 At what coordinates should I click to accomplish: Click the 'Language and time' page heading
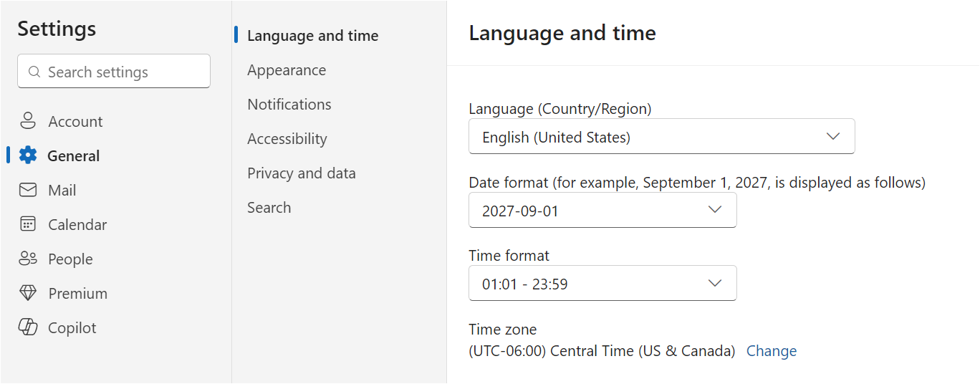coord(562,33)
